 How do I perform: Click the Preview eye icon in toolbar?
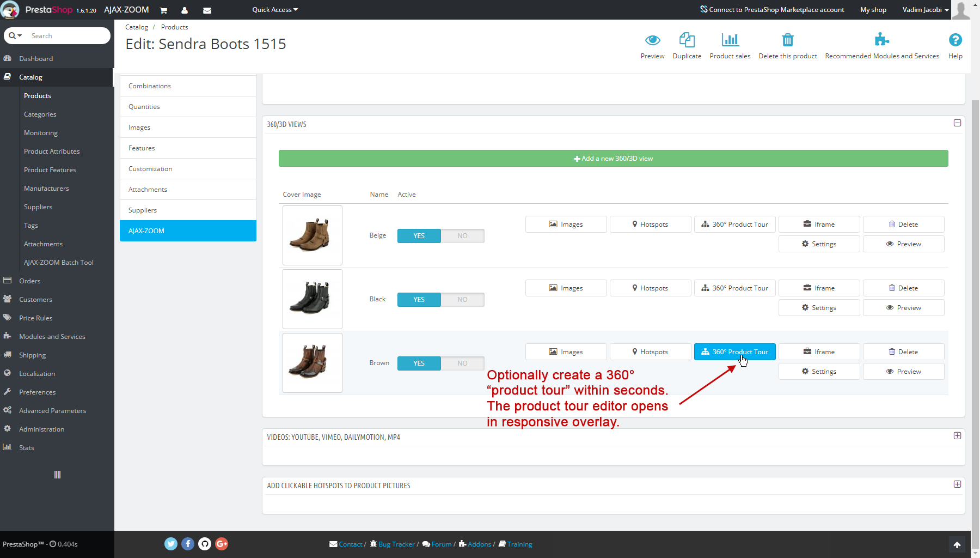[652, 40]
